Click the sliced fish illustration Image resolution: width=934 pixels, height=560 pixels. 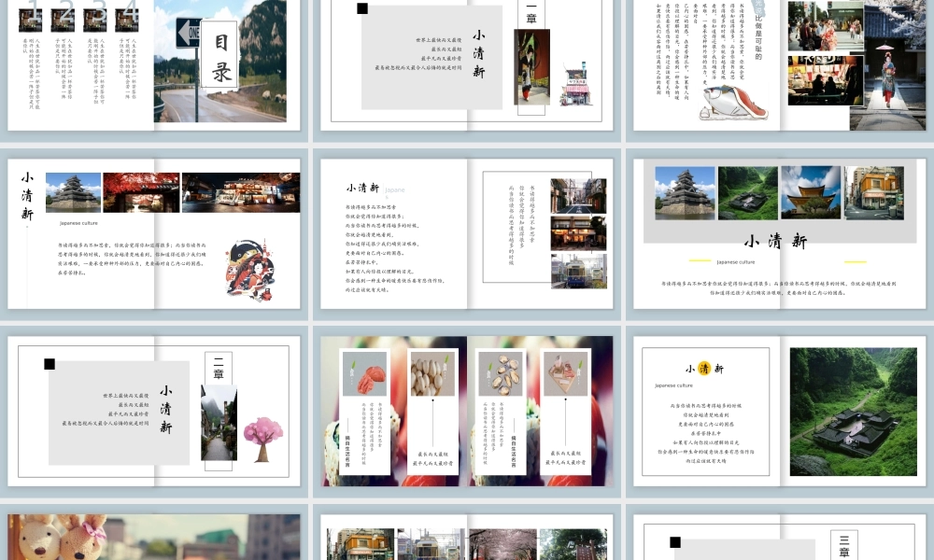[732, 103]
